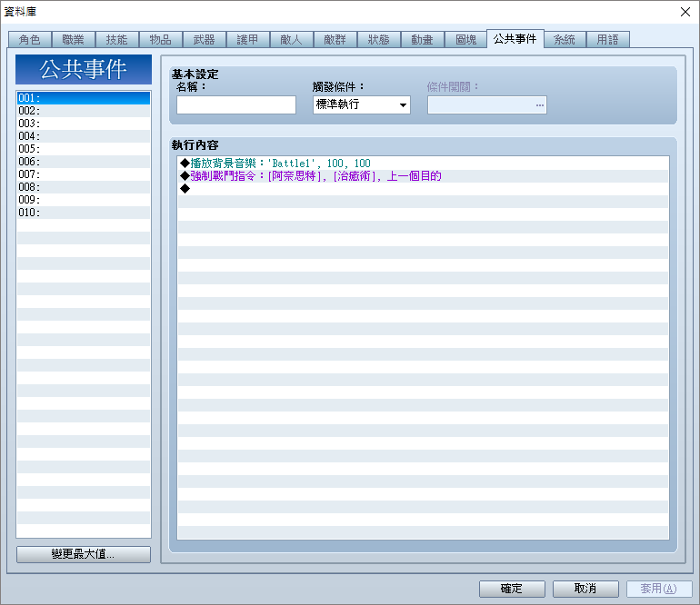700x605 pixels.
Task: Select common event 008 in list
Action: [84, 187]
